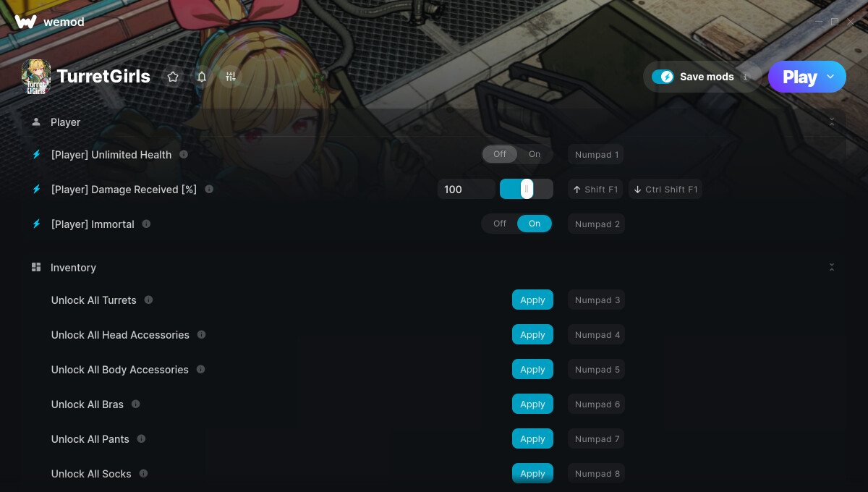
Task: Collapse the Inventory section
Action: [x=832, y=267]
